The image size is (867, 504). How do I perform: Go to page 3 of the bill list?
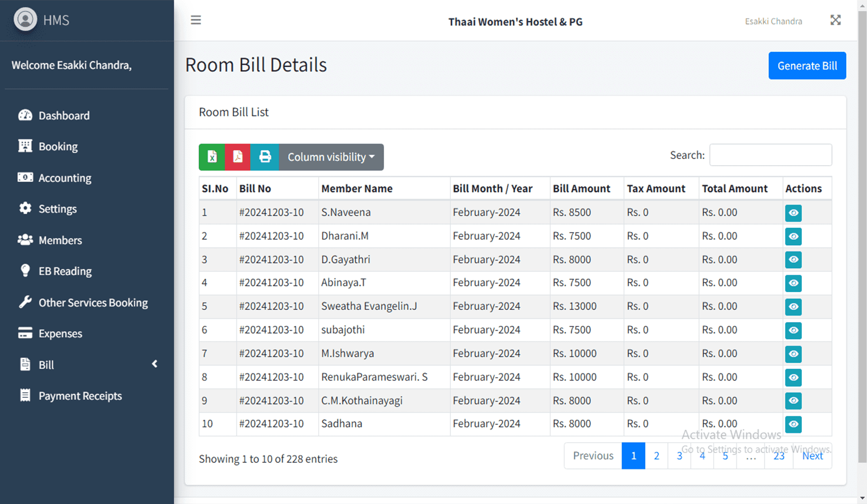tap(679, 456)
